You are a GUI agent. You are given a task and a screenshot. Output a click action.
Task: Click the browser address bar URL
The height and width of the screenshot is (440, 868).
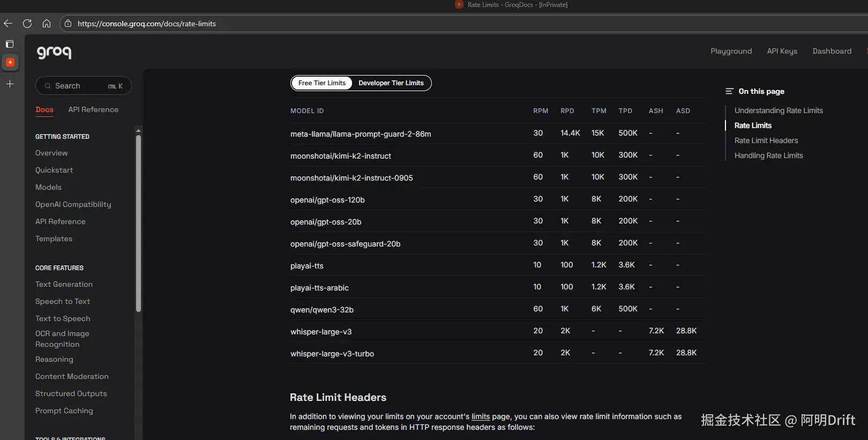click(x=147, y=24)
